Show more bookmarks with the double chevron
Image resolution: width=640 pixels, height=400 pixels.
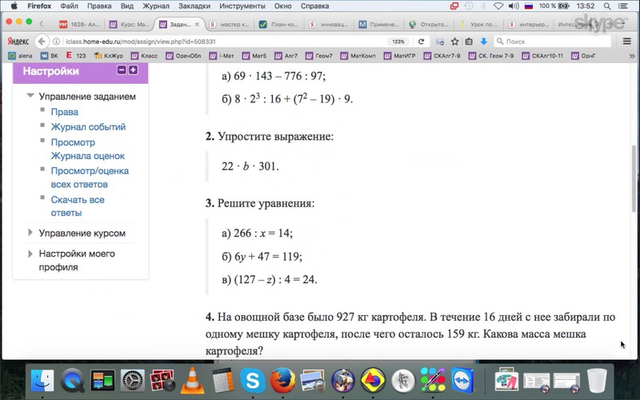632,56
